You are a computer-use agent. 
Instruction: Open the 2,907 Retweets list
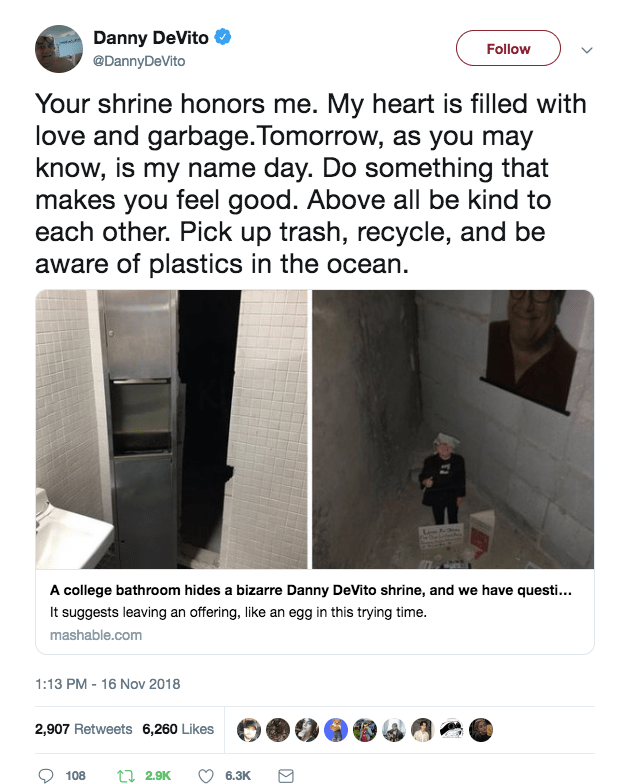pyautogui.click(x=83, y=729)
